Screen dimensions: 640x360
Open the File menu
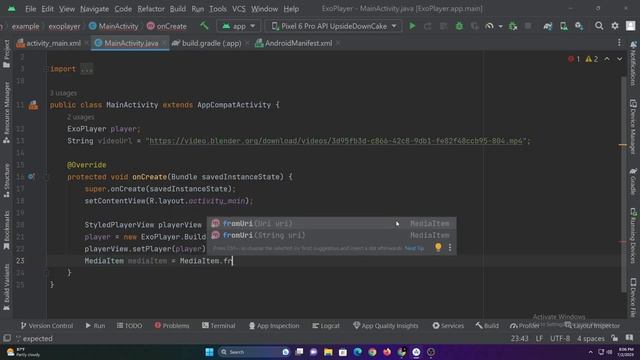[x=31, y=9]
